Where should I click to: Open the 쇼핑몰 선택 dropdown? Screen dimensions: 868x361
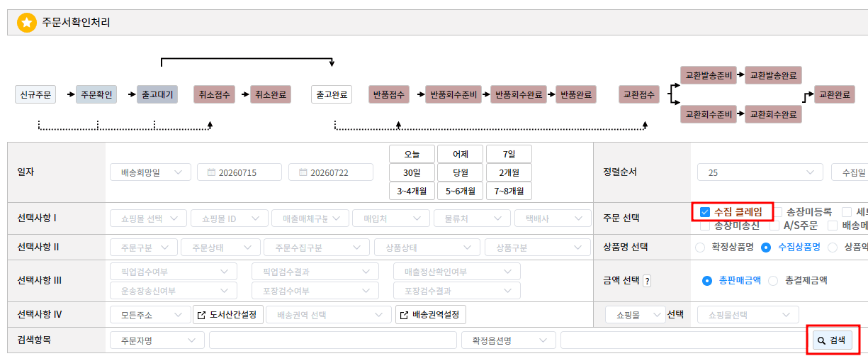(149, 218)
